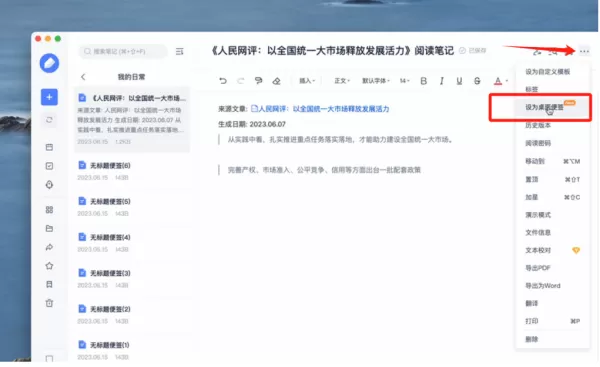Open the bookmark icon in left sidebar

(x=49, y=284)
